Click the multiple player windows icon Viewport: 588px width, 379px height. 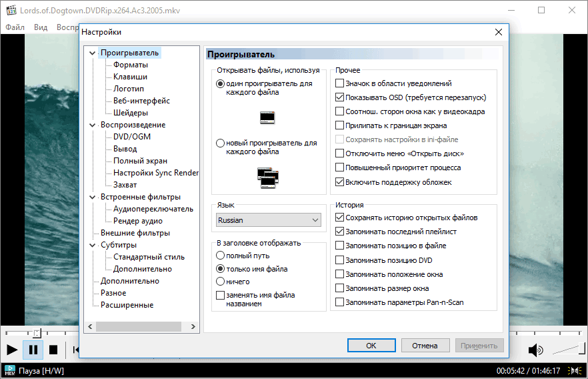coord(267,177)
